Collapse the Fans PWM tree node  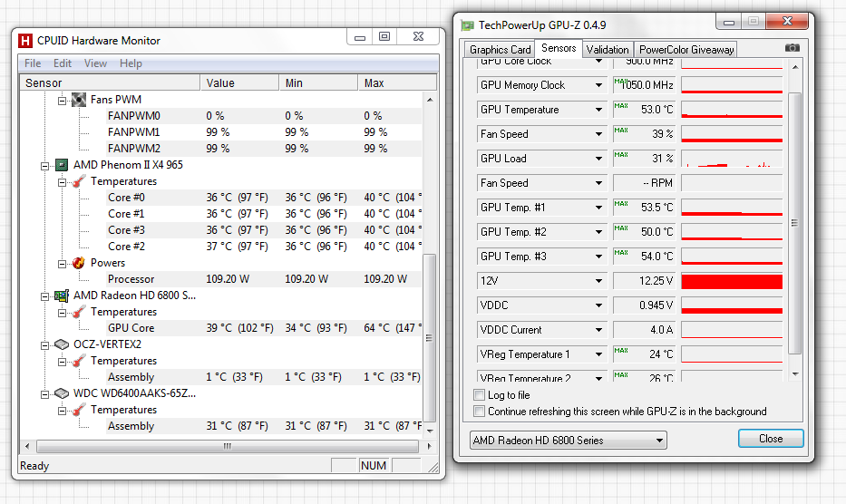62,101
